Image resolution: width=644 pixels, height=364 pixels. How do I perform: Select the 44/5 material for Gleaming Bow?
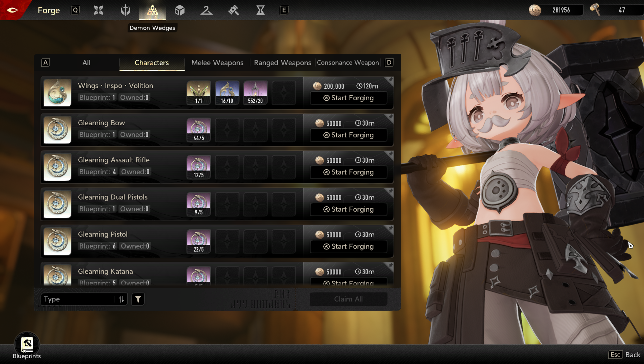point(199,130)
